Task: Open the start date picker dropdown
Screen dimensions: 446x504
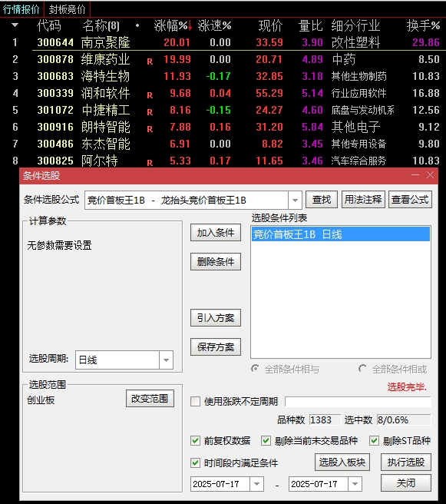Action: pyautogui.click(x=256, y=484)
